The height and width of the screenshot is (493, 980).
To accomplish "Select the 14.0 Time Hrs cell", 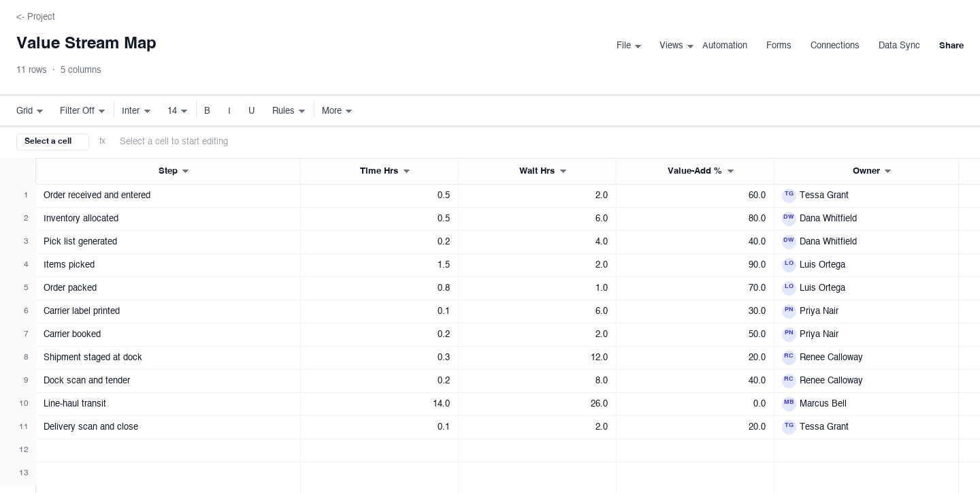I will click(380, 404).
